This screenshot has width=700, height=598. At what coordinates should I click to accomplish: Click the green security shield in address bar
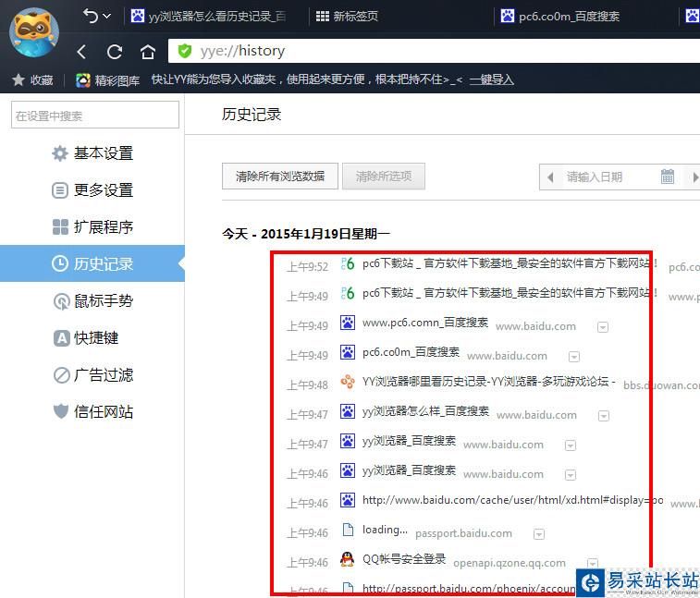tap(184, 51)
